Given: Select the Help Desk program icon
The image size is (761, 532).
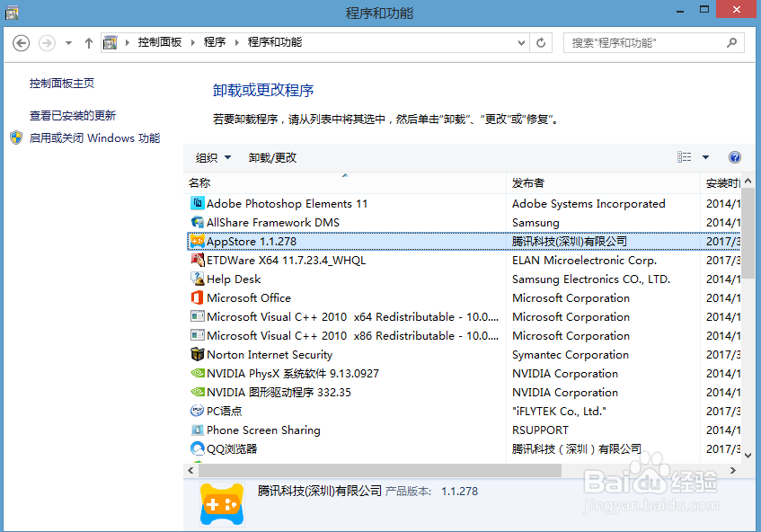Looking at the screenshot, I should (x=197, y=279).
